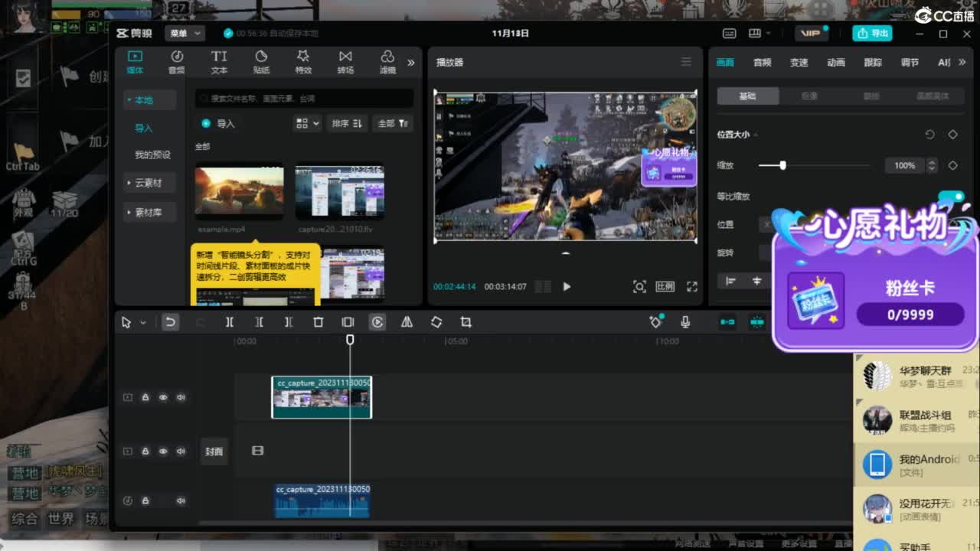Expand the 云素材 cloud materials section
This screenshot has width=980, height=551.
click(x=150, y=183)
